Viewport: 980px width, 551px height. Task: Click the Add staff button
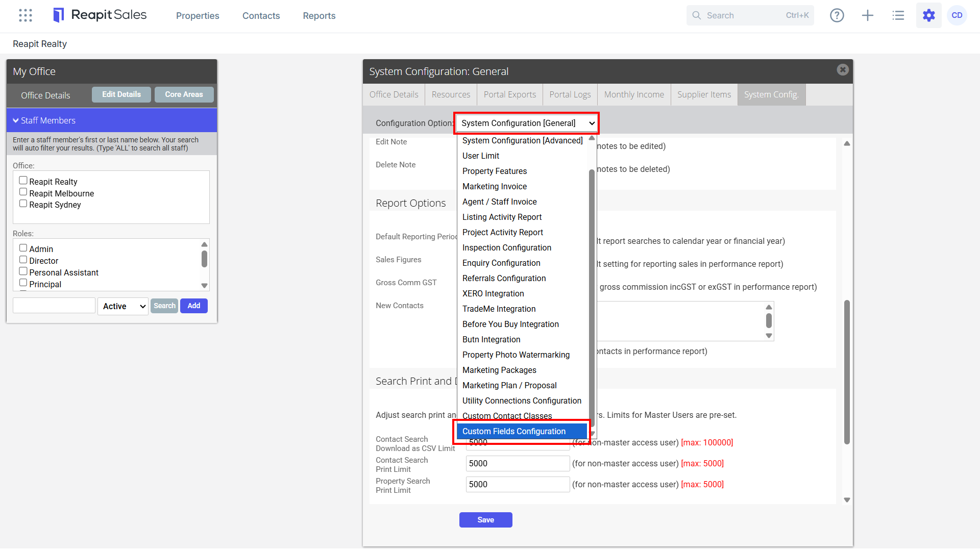coord(193,306)
